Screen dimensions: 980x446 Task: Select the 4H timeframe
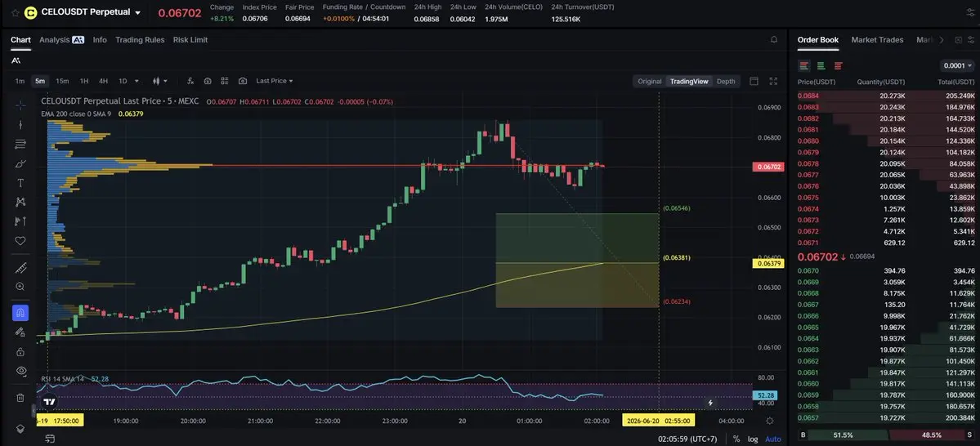pyautogui.click(x=103, y=81)
